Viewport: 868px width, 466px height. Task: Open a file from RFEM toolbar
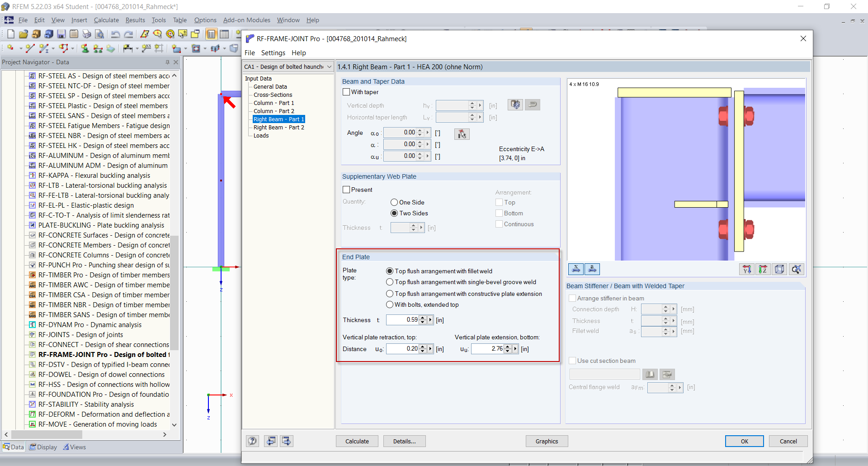tap(24, 34)
